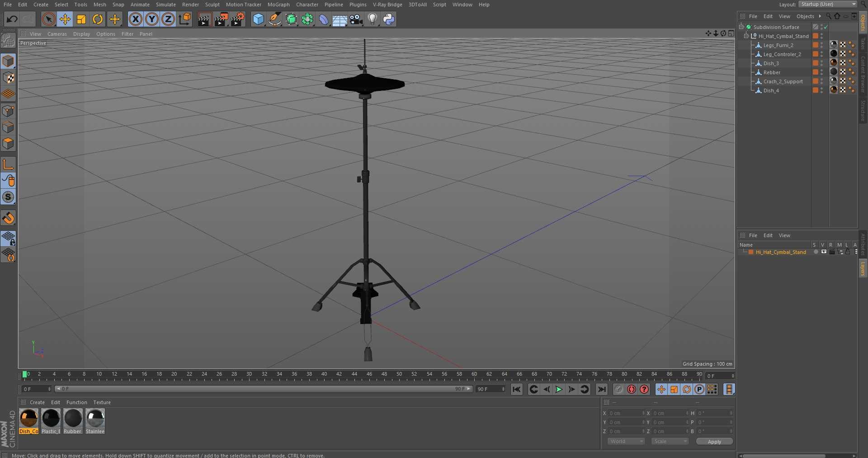
Task: Select the Dish_Co material swatch
Action: 29,421
